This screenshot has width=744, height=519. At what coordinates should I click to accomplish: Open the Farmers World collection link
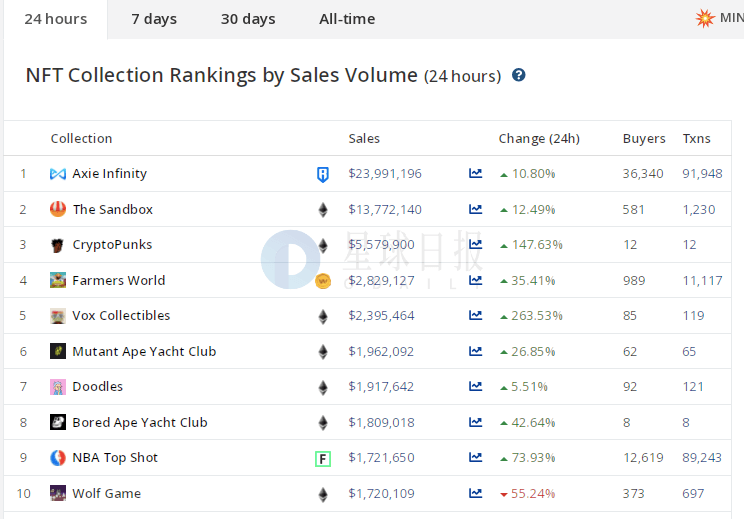pos(119,280)
